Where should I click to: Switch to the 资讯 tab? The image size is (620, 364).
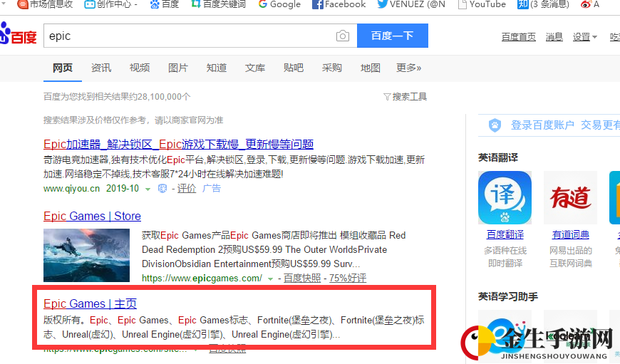(101, 68)
